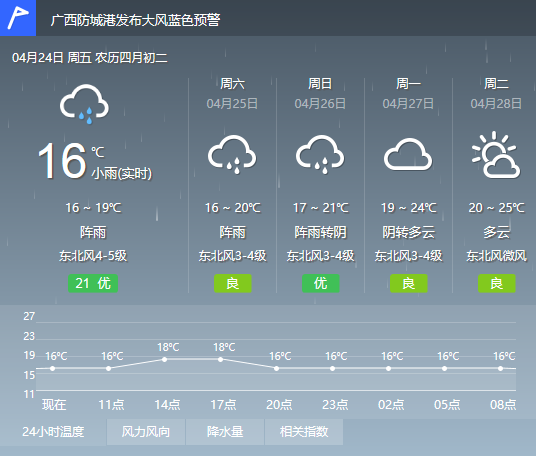Select the 周一 04月27日 forecast header
Screen dimensions: 536x456
pyautogui.click(x=408, y=93)
